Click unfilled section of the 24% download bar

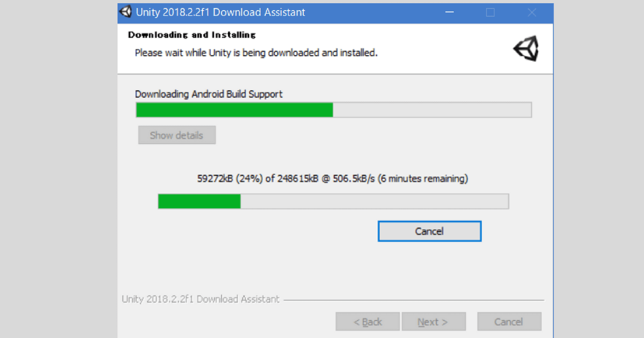374,202
